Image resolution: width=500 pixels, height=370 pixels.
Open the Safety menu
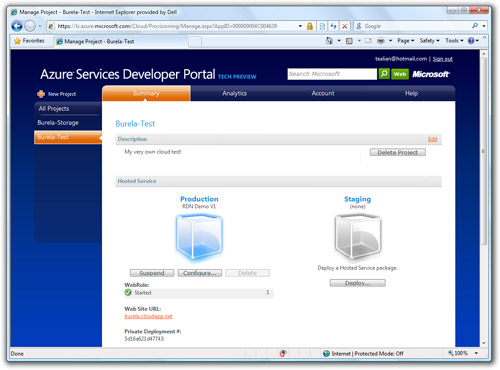click(429, 41)
